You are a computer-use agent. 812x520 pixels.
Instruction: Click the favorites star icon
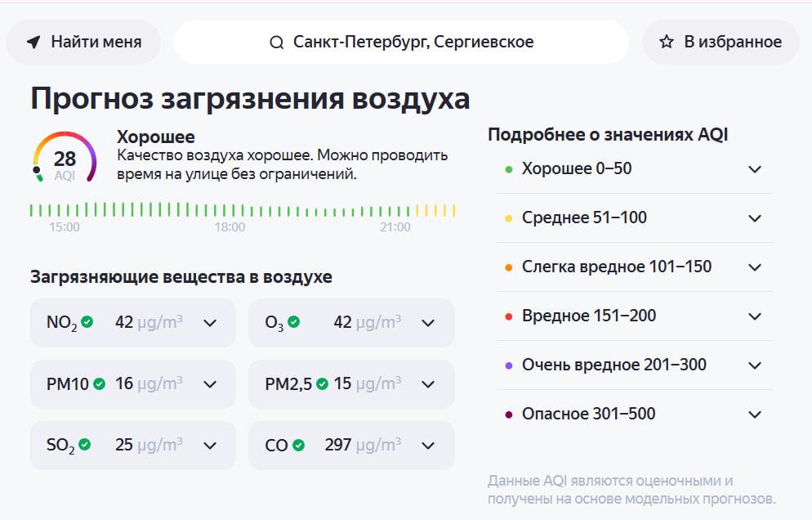pyautogui.click(x=667, y=42)
